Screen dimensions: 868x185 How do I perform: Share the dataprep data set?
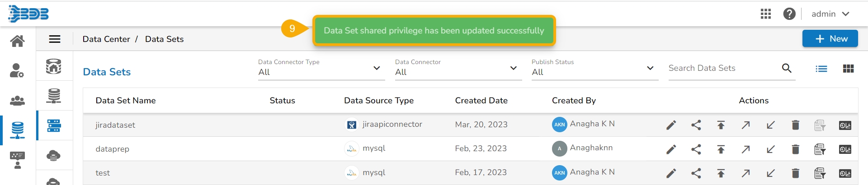pyautogui.click(x=696, y=149)
